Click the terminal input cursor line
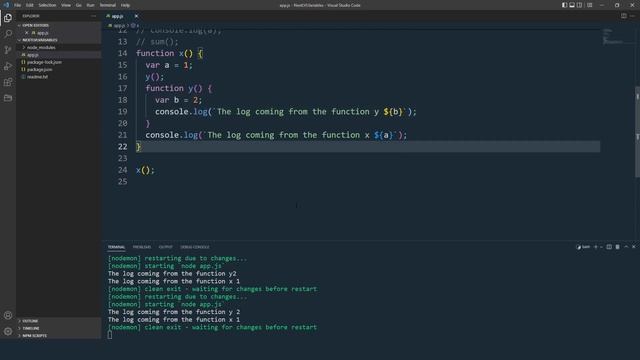Image resolution: width=640 pixels, height=360 pixels. click(110, 335)
